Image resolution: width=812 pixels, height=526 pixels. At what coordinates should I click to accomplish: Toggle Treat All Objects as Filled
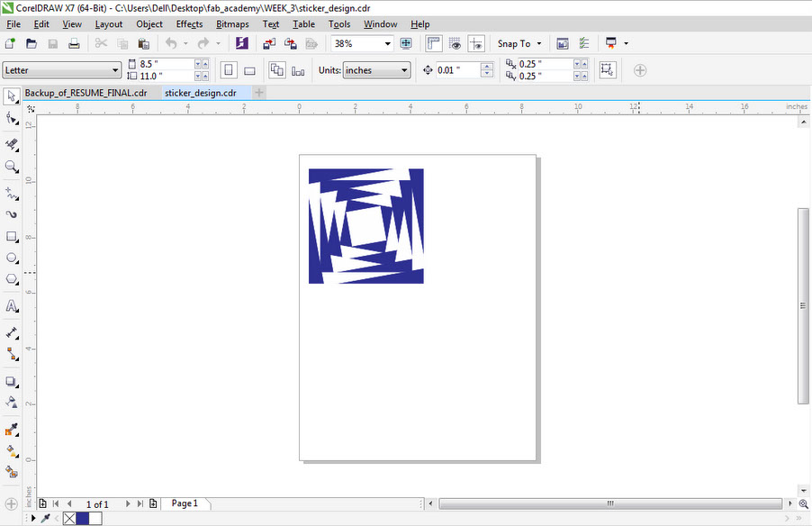point(608,70)
